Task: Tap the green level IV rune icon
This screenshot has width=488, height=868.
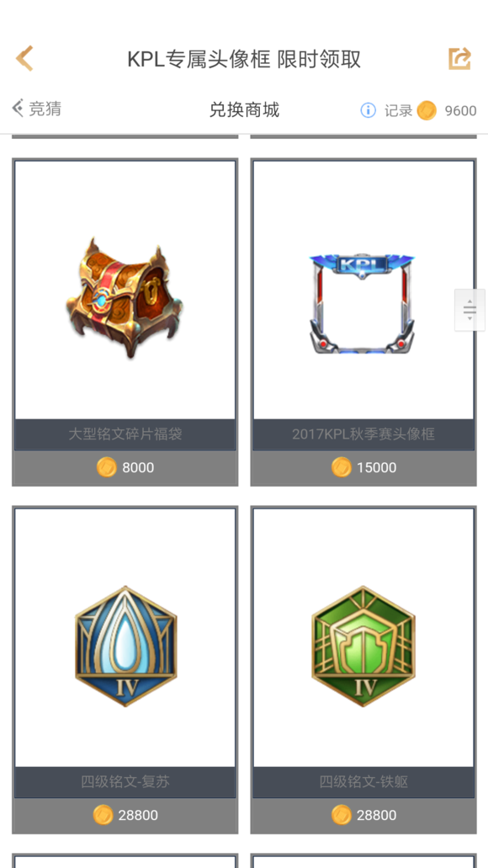Action: [x=363, y=646]
